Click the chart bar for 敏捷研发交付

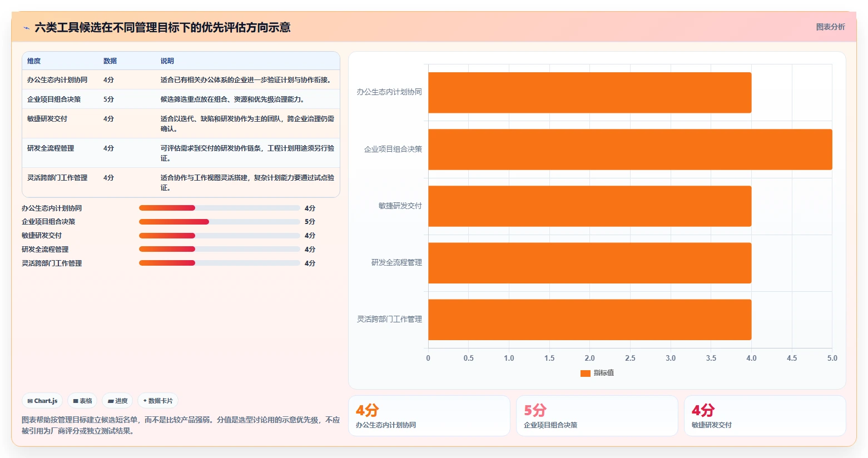(x=590, y=206)
